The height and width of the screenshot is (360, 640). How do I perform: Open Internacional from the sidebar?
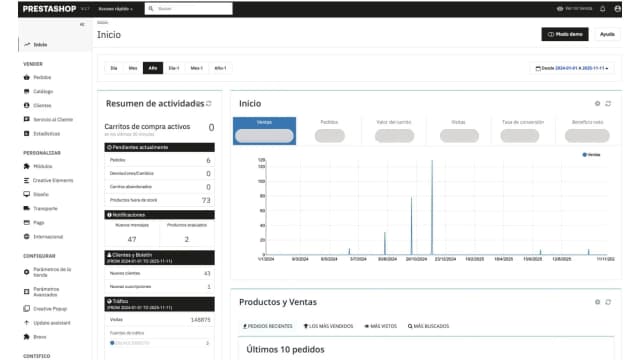pos(43,237)
